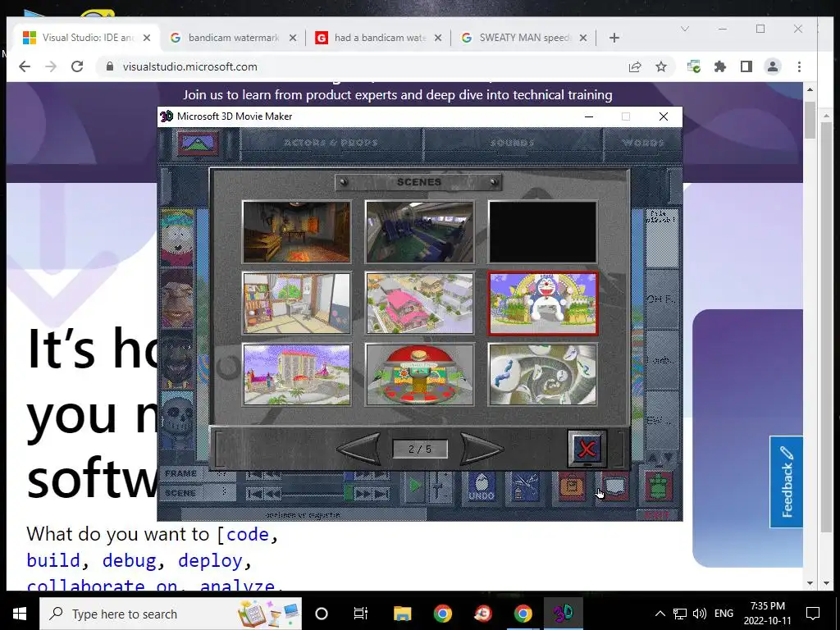Click the webpage scrollbar down arrow
Viewport: 840px width, 630px height.
[810, 583]
